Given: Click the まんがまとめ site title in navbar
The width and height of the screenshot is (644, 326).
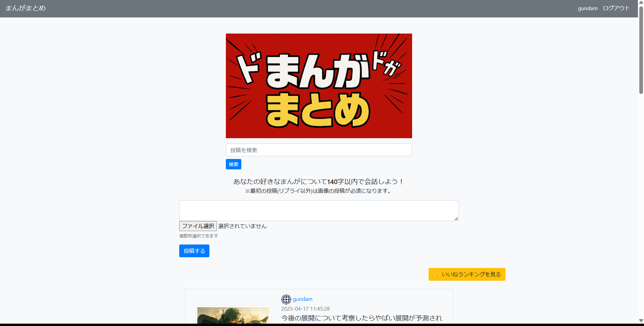Looking at the screenshot, I should coord(26,8).
